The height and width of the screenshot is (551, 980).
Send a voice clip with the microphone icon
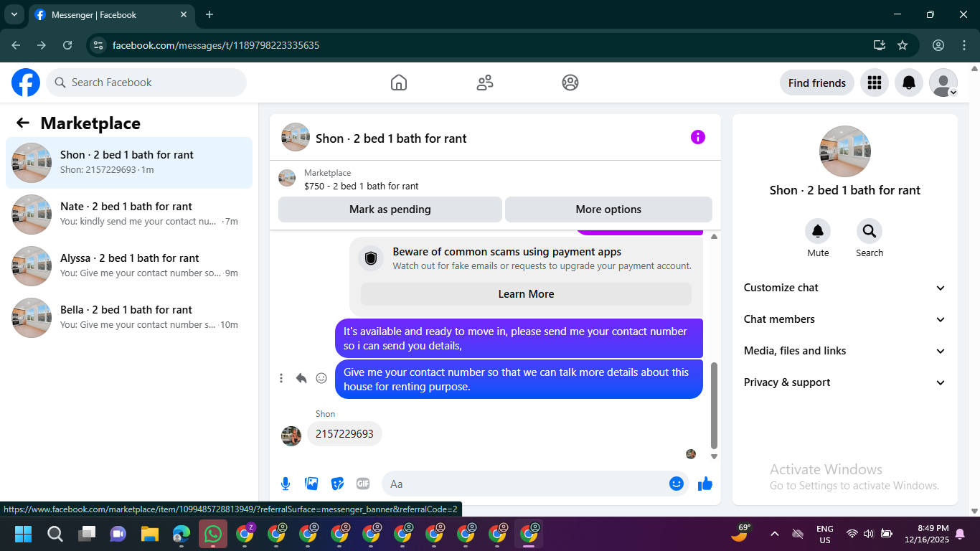pos(286,484)
